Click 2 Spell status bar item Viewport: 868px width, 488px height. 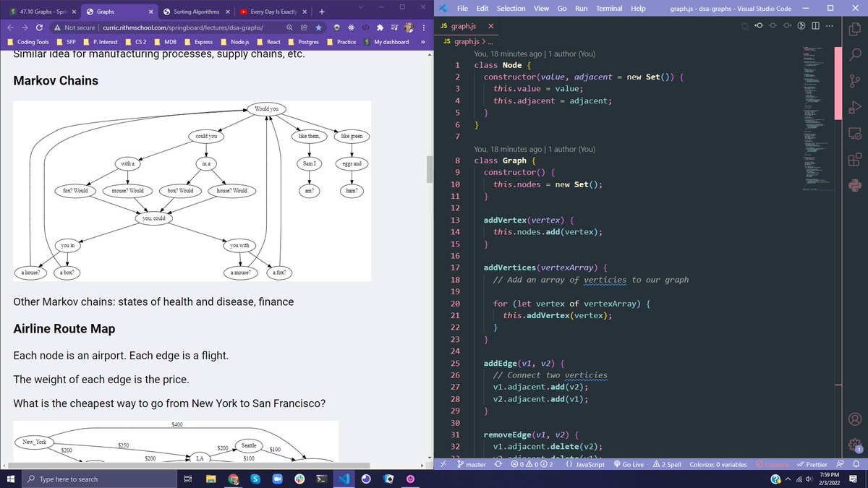pyautogui.click(x=667, y=464)
